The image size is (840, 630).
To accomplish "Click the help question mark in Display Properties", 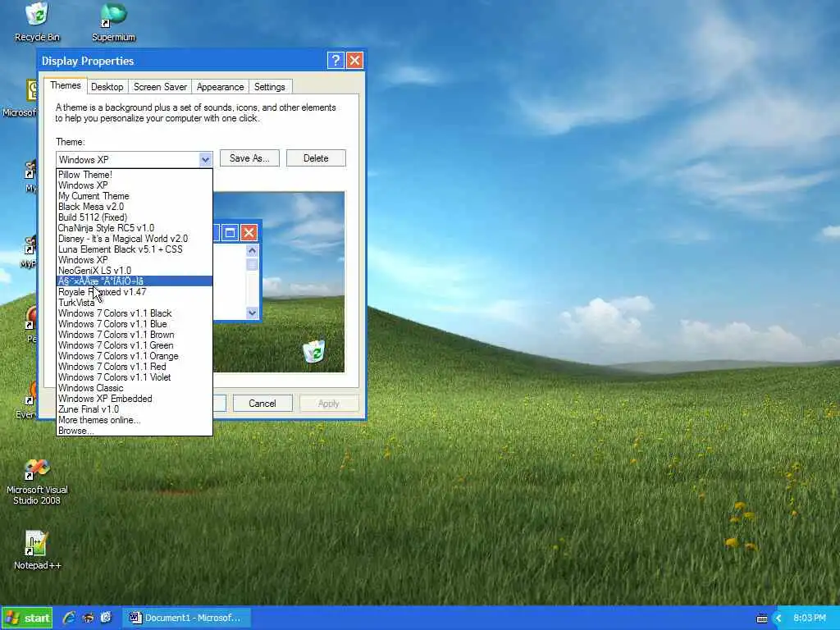I will [336, 60].
